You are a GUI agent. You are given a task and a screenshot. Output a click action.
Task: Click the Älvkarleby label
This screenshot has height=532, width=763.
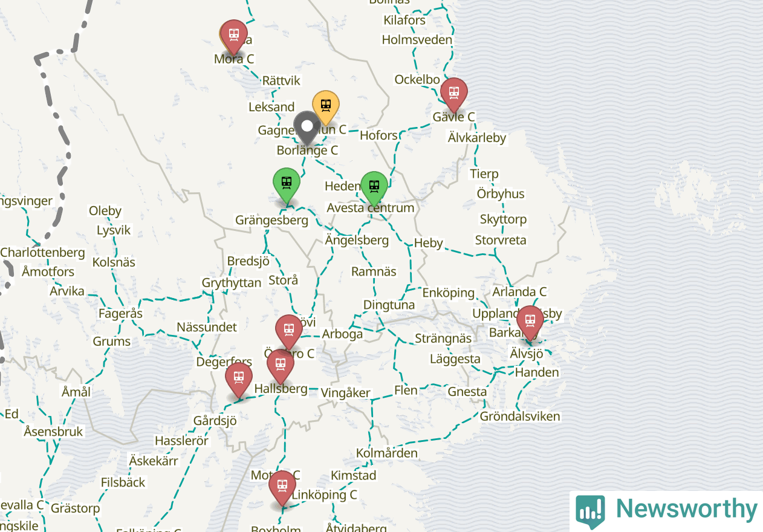click(x=477, y=138)
